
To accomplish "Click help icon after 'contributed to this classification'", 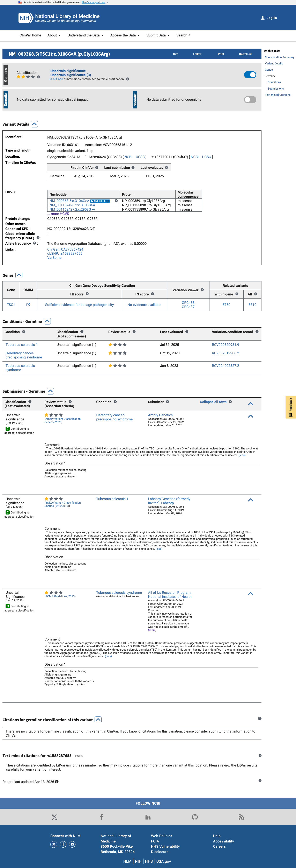I will pyautogui.click(x=127, y=79).
